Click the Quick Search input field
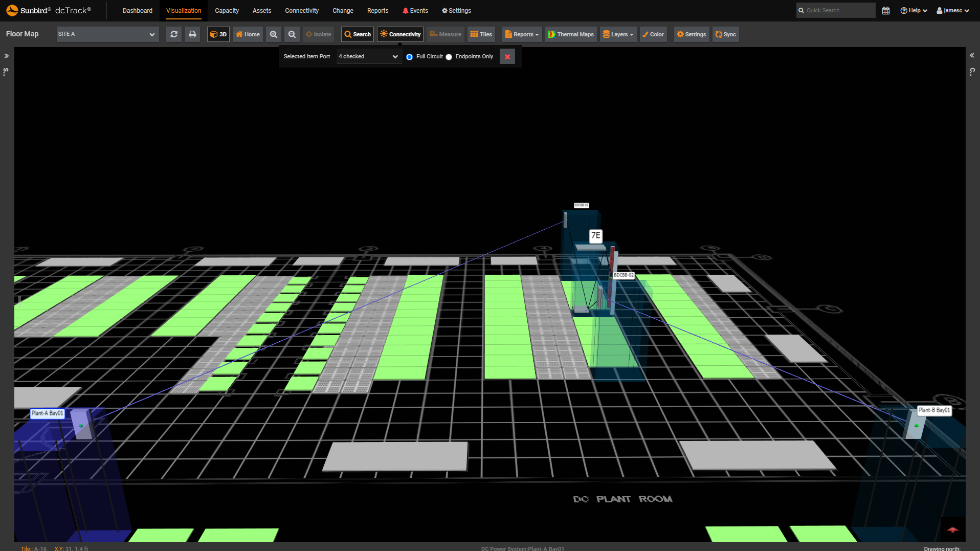This screenshot has width=980, height=551. (x=838, y=10)
